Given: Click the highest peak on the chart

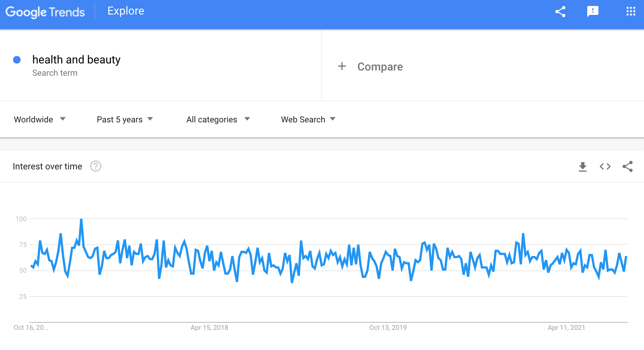Looking at the screenshot, I should tap(81, 220).
